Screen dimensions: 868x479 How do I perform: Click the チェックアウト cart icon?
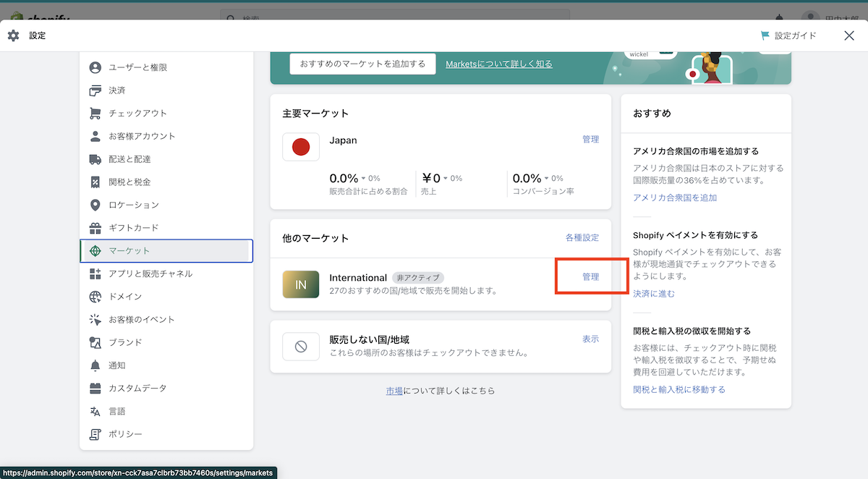click(x=95, y=113)
